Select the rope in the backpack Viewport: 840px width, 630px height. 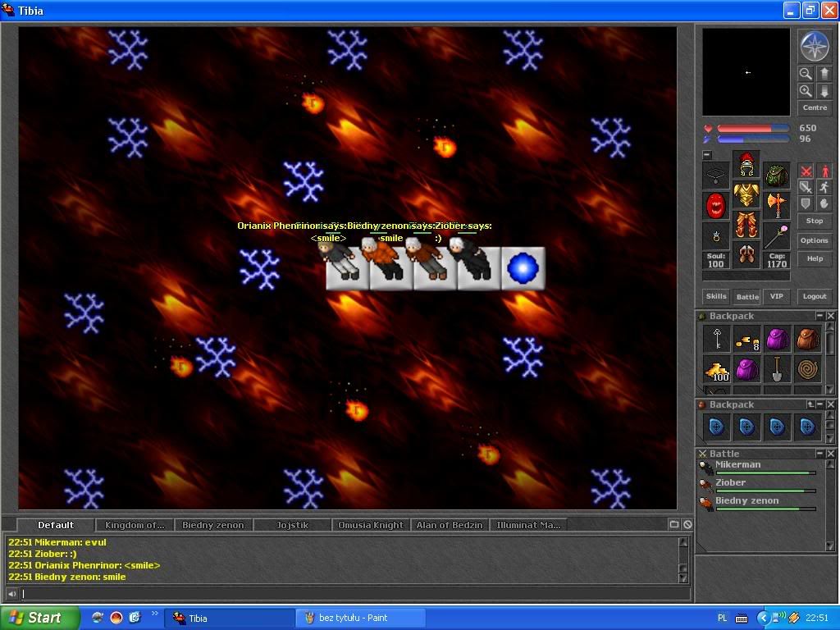click(807, 370)
